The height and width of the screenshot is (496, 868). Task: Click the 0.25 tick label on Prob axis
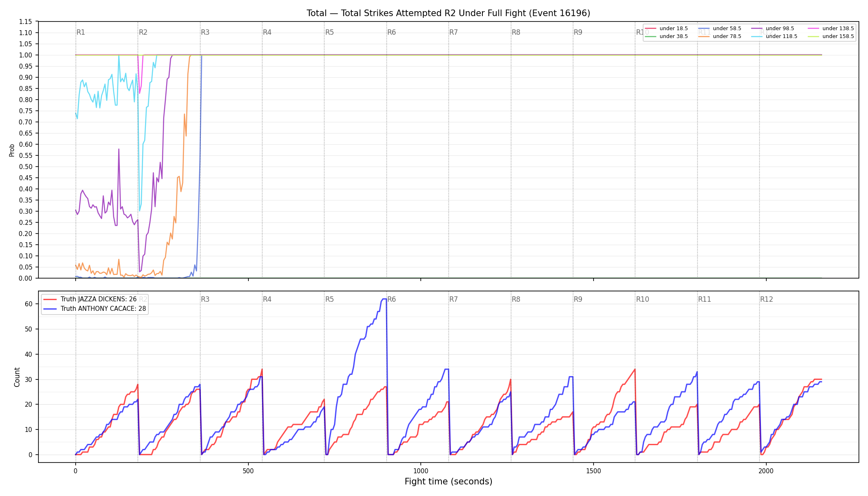[26, 222]
